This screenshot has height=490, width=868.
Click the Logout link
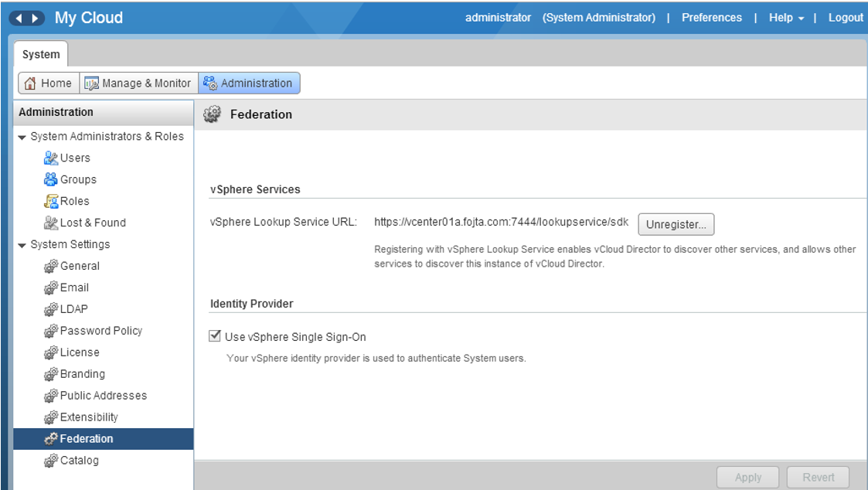click(846, 18)
